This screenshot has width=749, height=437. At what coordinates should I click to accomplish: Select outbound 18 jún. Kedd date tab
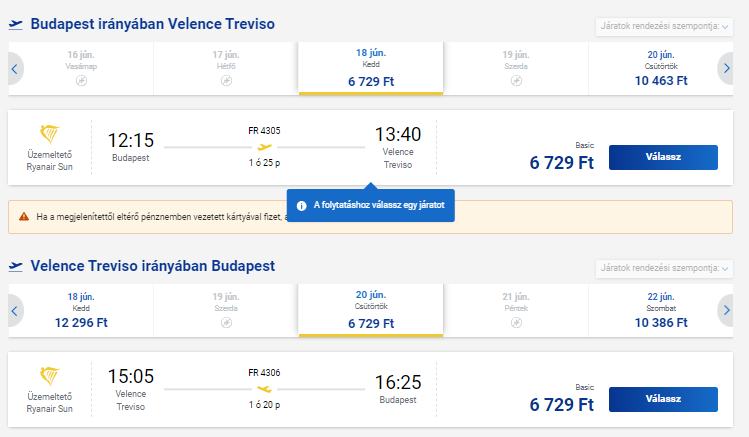tap(371, 68)
